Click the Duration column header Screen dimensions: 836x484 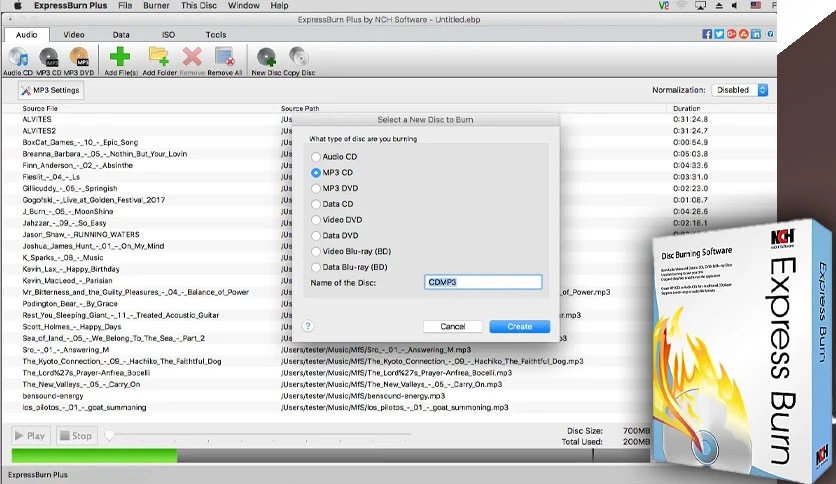[687, 108]
